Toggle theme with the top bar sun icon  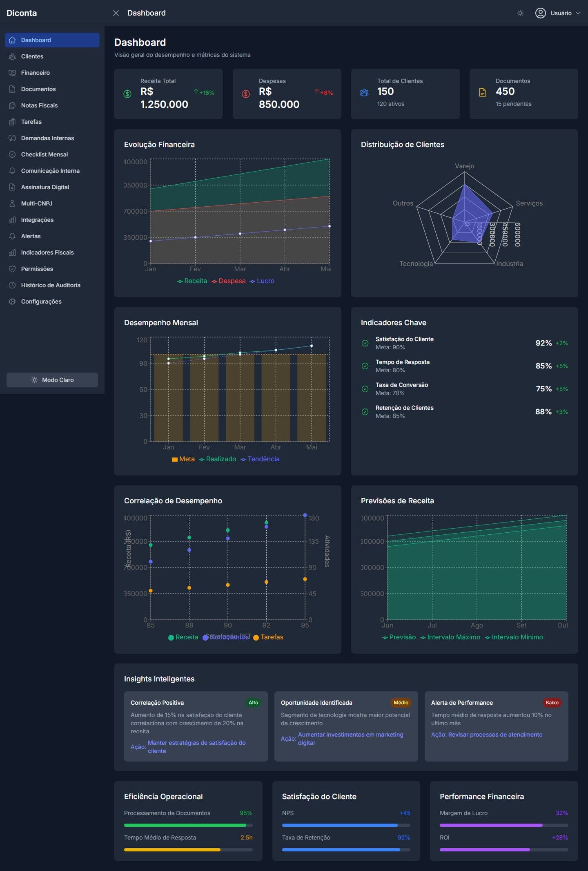click(x=520, y=13)
